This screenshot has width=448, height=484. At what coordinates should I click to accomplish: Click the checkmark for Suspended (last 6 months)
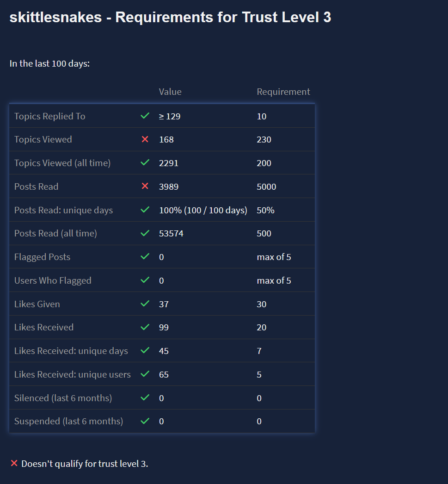(145, 421)
